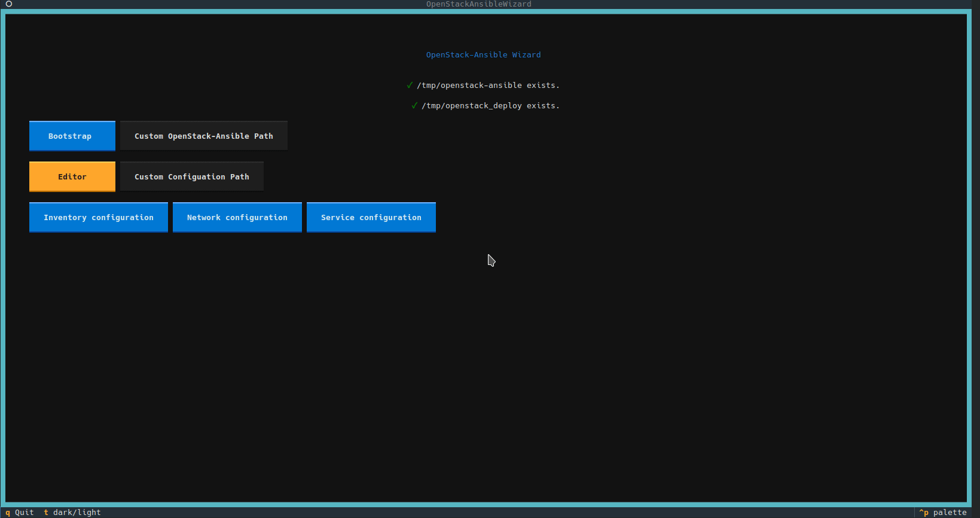Click the orange t key hint

click(x=46, y=513)
